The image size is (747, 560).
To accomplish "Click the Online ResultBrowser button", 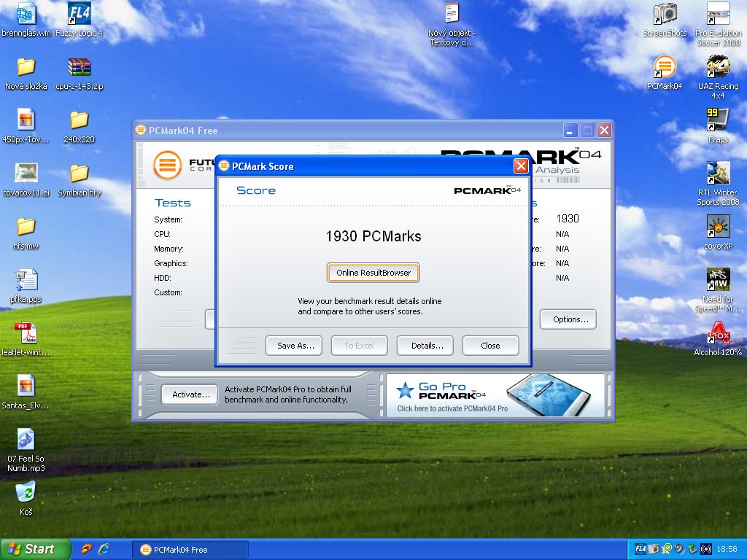I will [x=373, y=273].
